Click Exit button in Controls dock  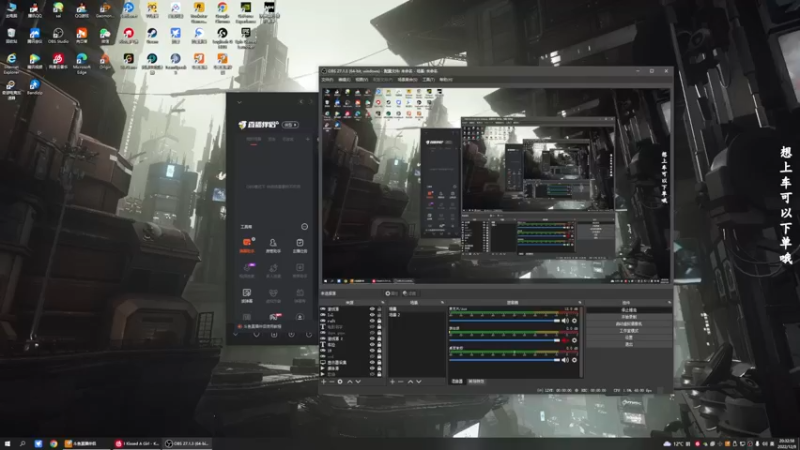[x=629, y=344]
